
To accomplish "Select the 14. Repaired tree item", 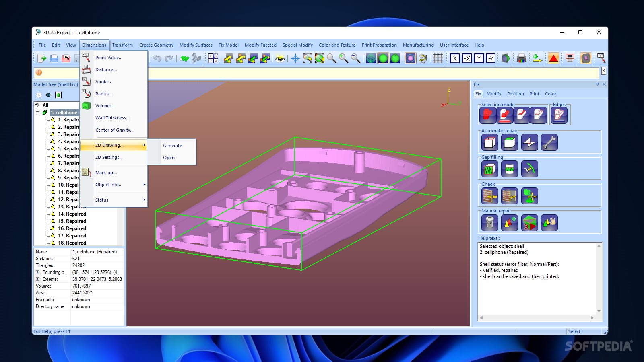I will tap(72, 214).
